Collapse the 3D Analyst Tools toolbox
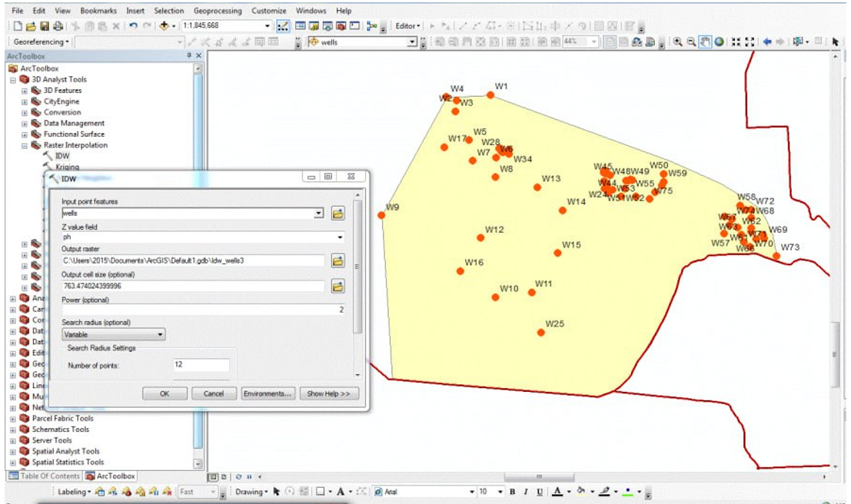Viewport: 851px width, 504px height. pos(13,81)
